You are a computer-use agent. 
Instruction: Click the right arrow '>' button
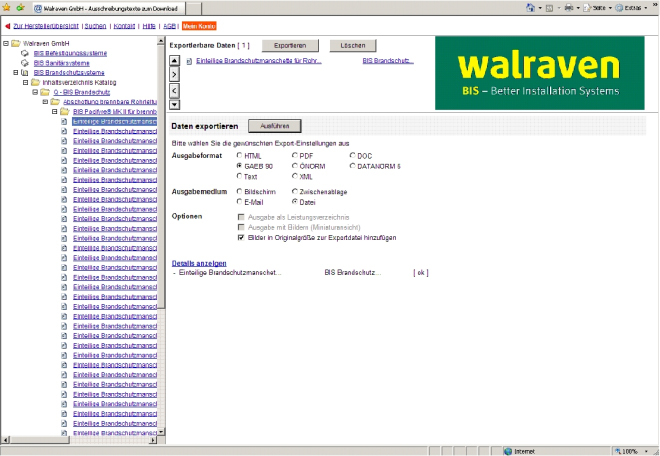coord(174,75)
